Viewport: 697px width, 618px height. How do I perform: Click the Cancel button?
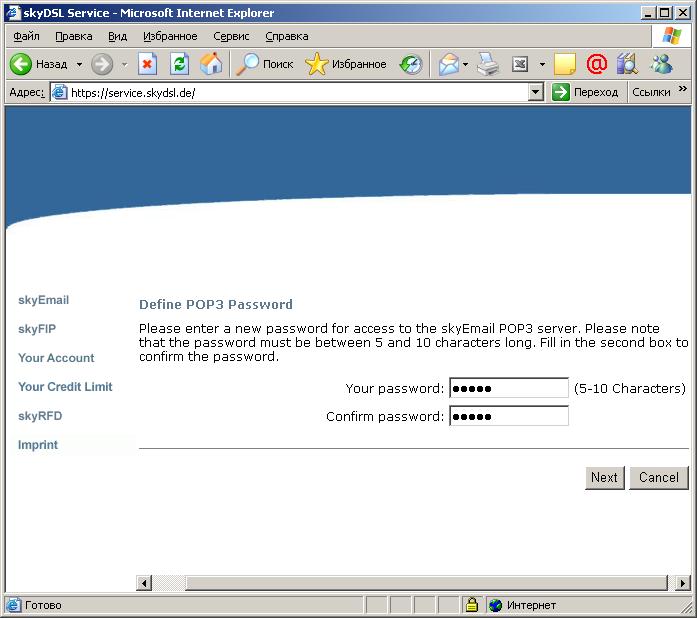click(x=659, y=478)
